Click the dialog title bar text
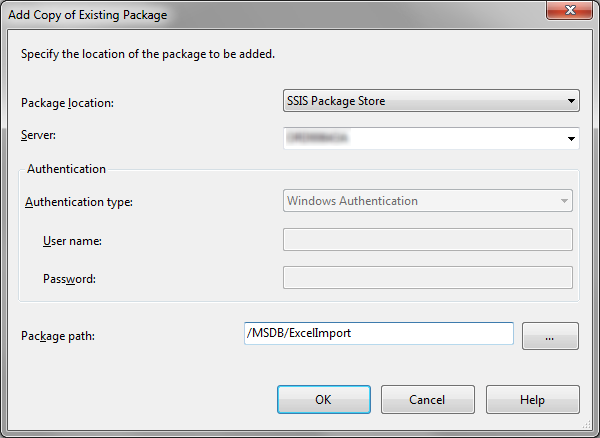 click(x=88, y=15)
